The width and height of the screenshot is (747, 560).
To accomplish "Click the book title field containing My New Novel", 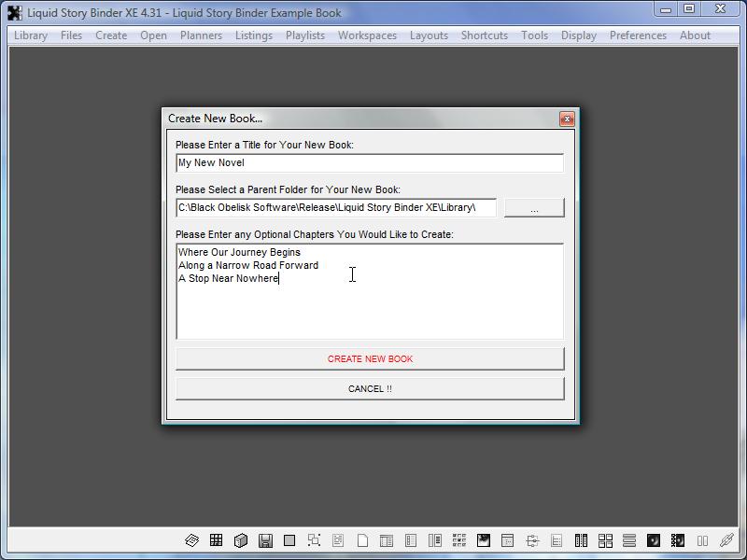I will click(369, 163).
